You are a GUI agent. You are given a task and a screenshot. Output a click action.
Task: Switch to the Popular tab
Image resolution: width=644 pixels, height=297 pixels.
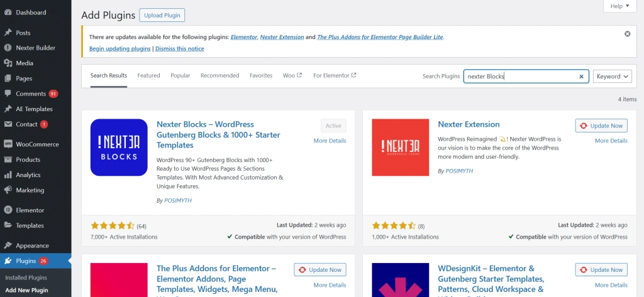pyautogui.click(x=180, y=75)
